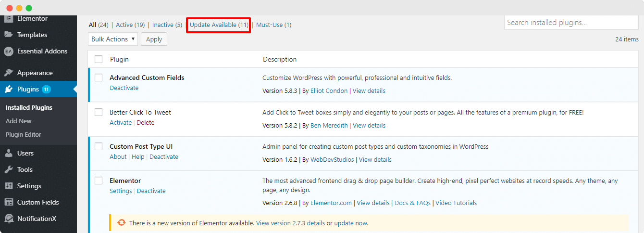This screenshot has height=233, width=644.
Task: Activate Better Click To Tweet
Action: tap(121, 123)
